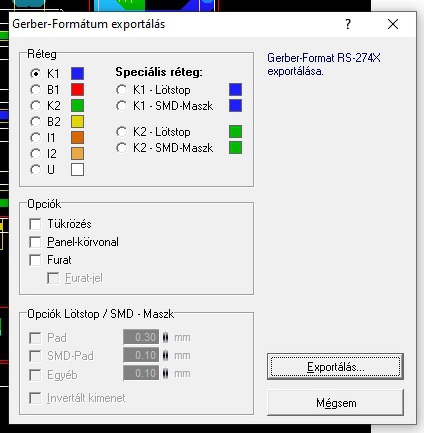The width and height of the screenshot is (424, 433).
Task: Click the stepper beside the SMD-Pad value
Action: coord(165,355)
